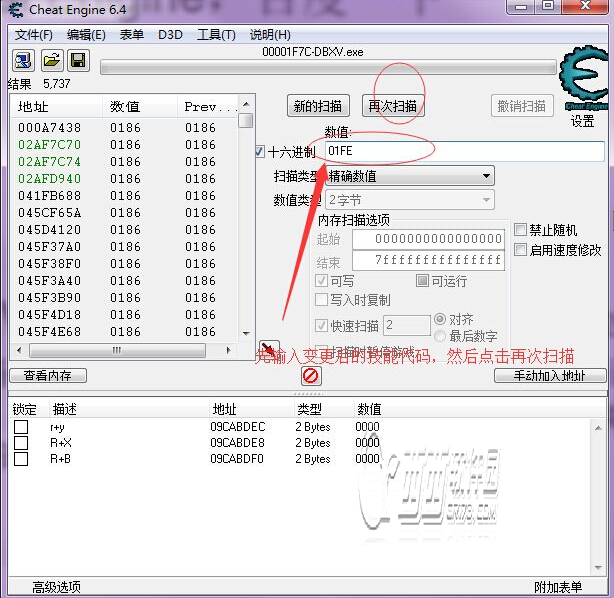The width and height of the screenshot is (614, 598).
Task: Open the D3D menu
Action: (x=170, y=35)
